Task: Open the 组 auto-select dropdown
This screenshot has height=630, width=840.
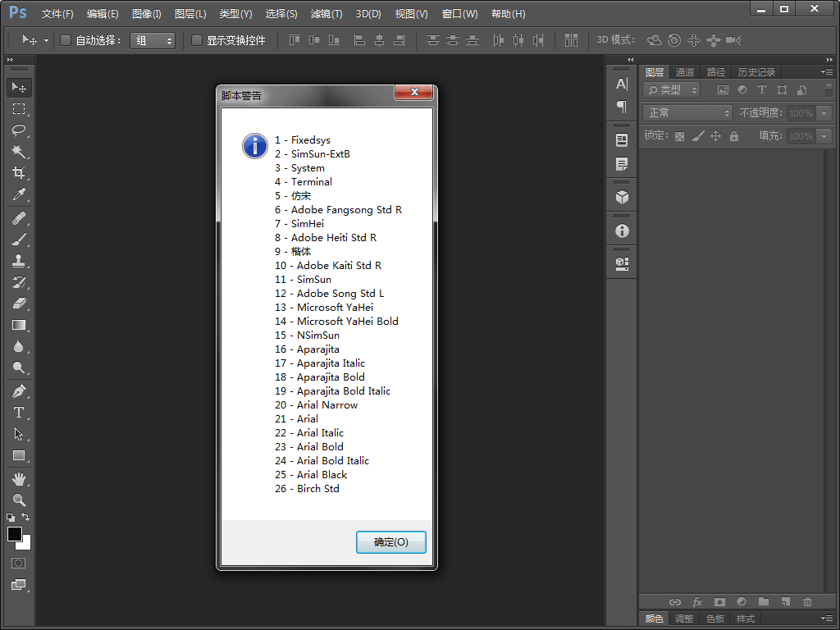Action: coord(153,41)
